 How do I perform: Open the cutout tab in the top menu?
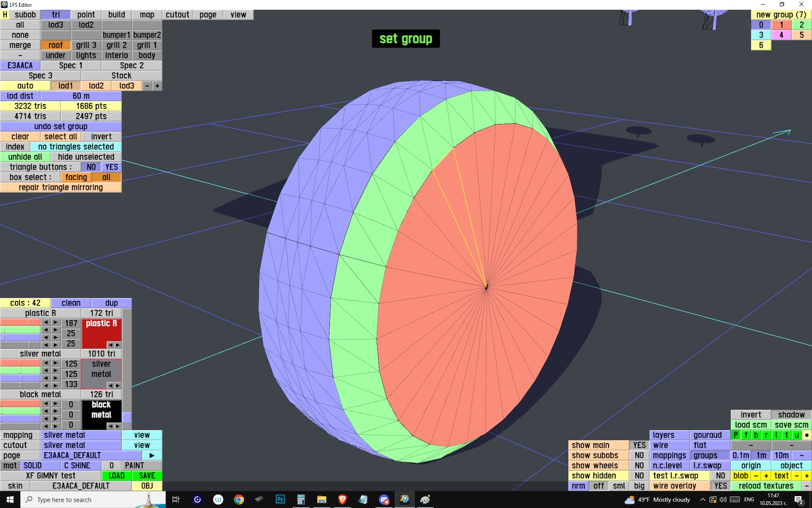click(177, 15)
